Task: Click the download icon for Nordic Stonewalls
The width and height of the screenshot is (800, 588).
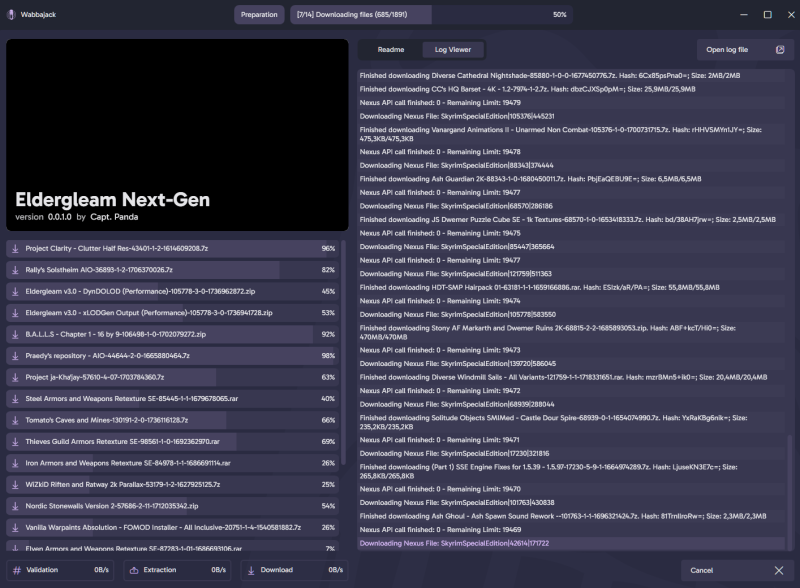Action: (x=15, y=506)
